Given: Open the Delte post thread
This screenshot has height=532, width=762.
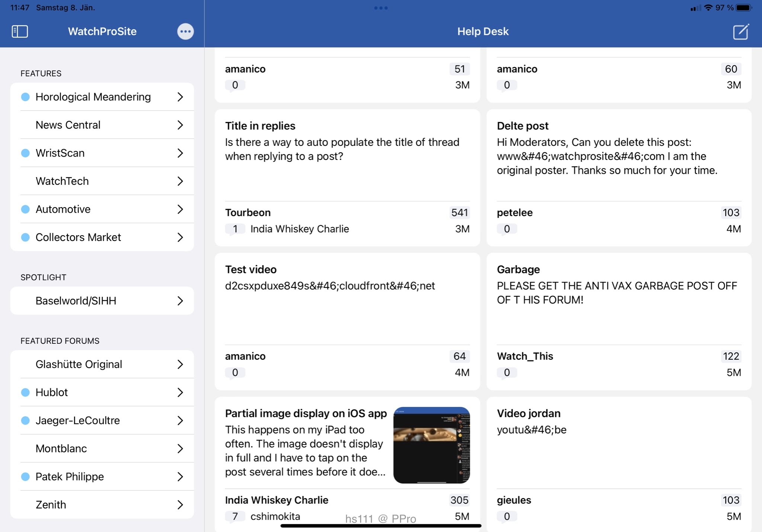Looking at the screenshot, I should [x=619, y=178].
